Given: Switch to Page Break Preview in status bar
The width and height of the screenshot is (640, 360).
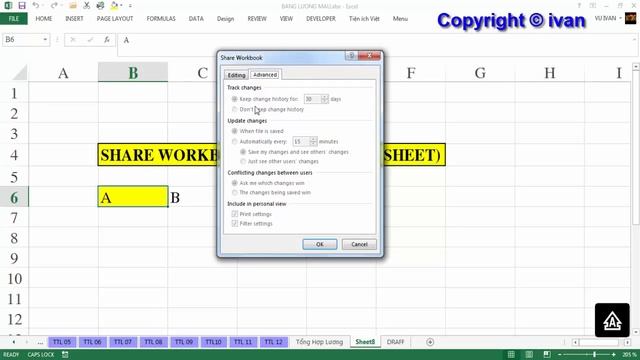Looking at the screenshot, I should point(547,354).
